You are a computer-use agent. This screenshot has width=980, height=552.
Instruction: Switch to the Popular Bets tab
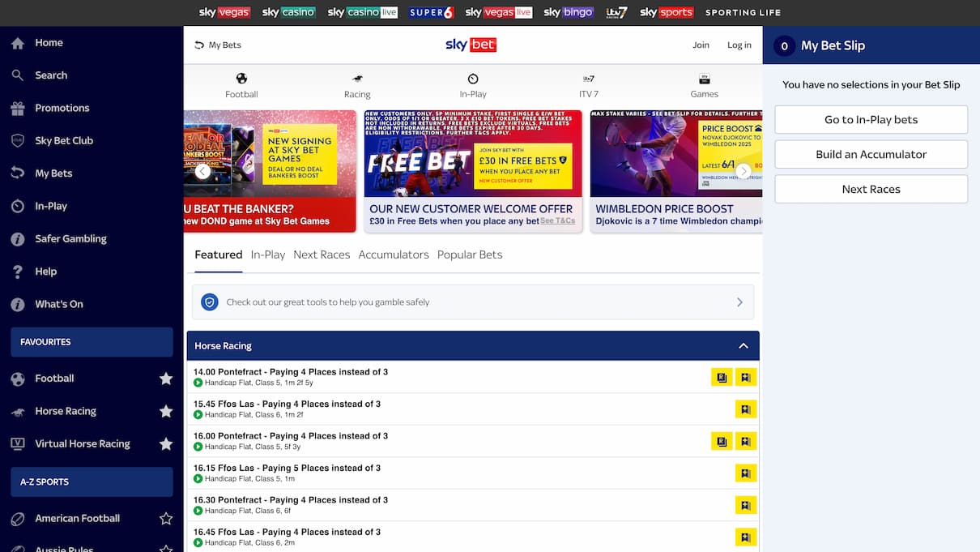pyautogui.click(x=470, y=255)
